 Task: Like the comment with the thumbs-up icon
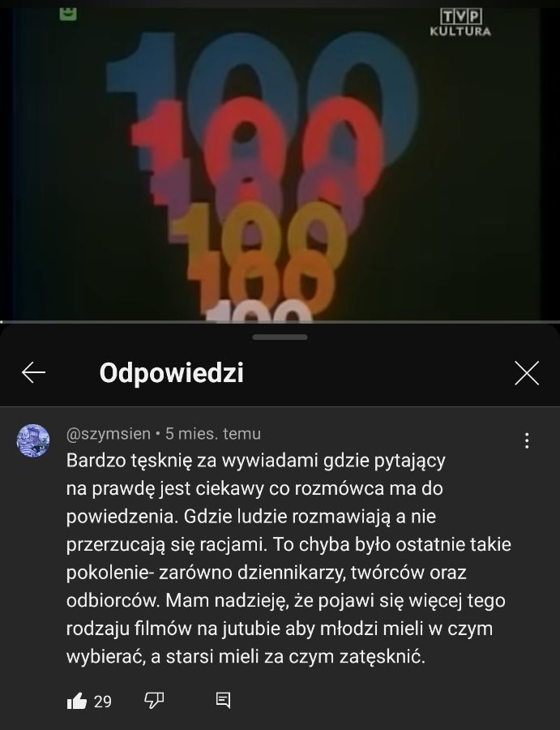(x=77, y=701)
